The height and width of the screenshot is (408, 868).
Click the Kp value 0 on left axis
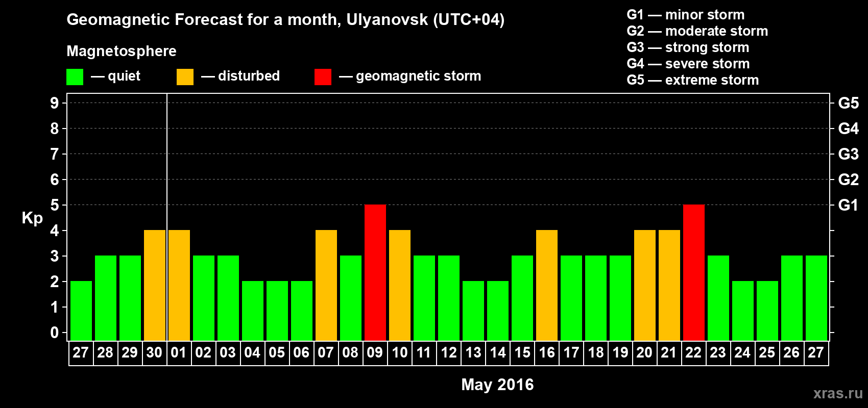pyautogui.click(x=55, y=333)
